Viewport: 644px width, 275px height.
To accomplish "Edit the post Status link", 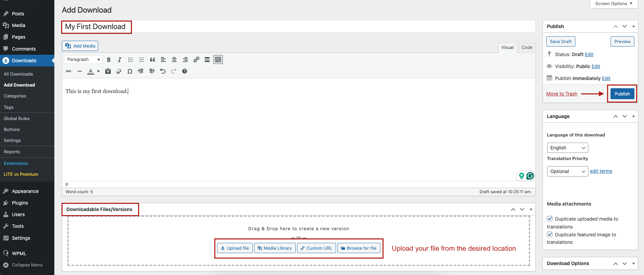I will tap(589, 54).
